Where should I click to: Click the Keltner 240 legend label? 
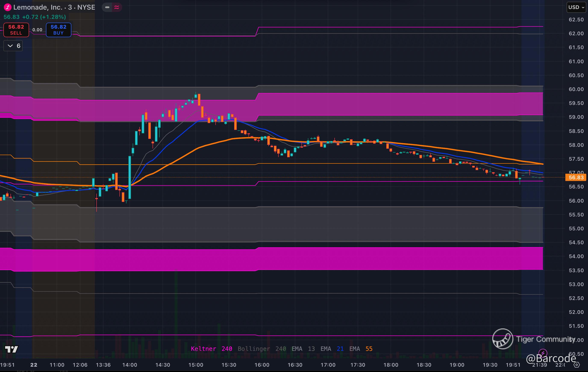point(211,349)
